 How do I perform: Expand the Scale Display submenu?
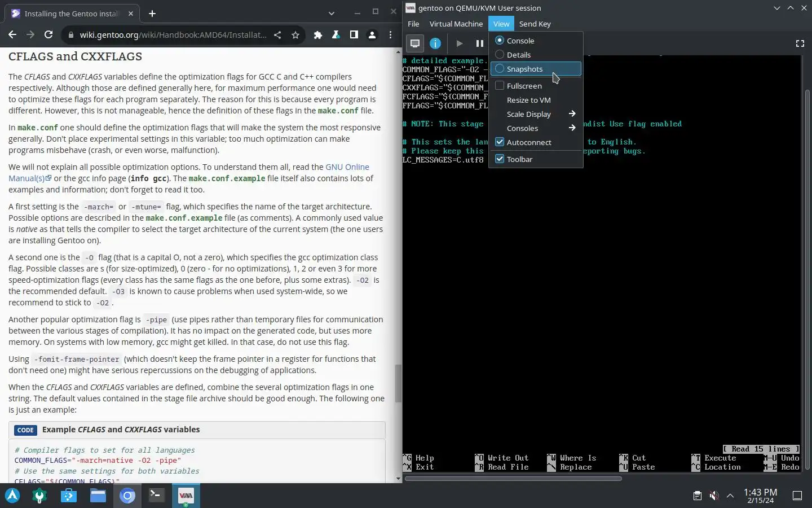click(x=536, y=114)
